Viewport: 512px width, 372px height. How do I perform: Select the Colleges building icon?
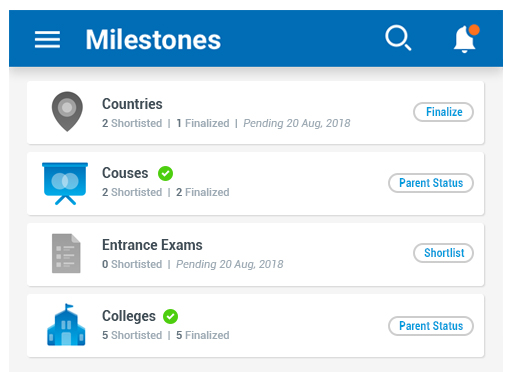coord(66,325)
